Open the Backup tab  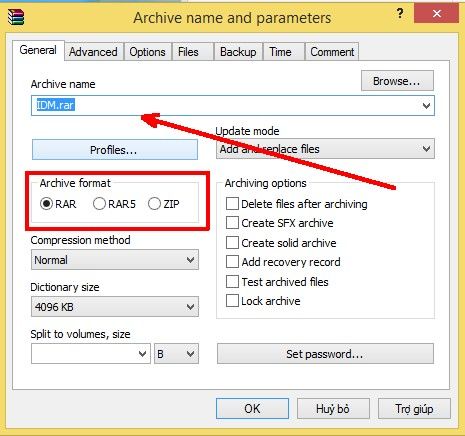[238, 52]
